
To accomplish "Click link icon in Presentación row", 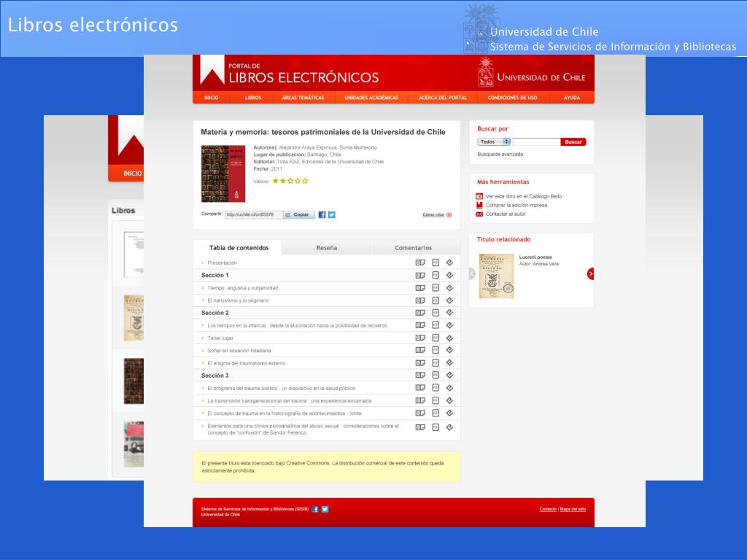I will point(449,262).
